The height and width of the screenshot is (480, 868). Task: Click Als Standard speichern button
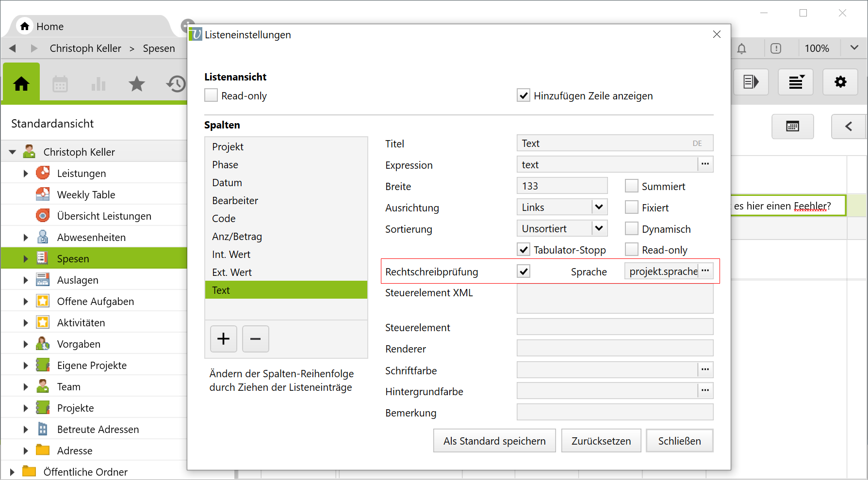(494, 441)
